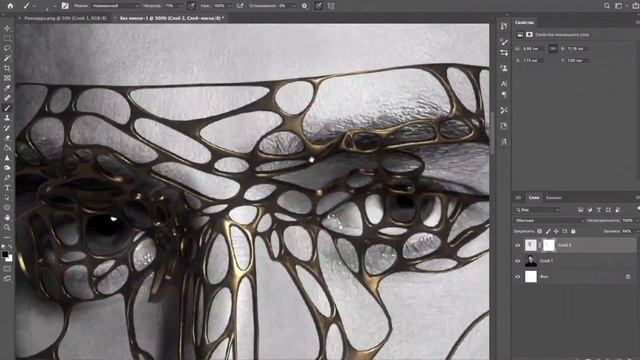Select the mask icon in Properties panel

click(x=529, y=35)
